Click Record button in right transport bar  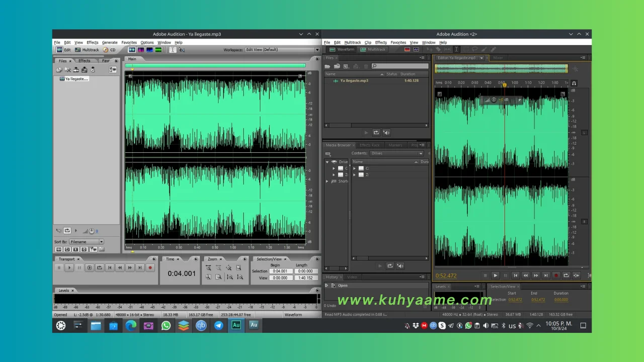(x=556, y=276)
